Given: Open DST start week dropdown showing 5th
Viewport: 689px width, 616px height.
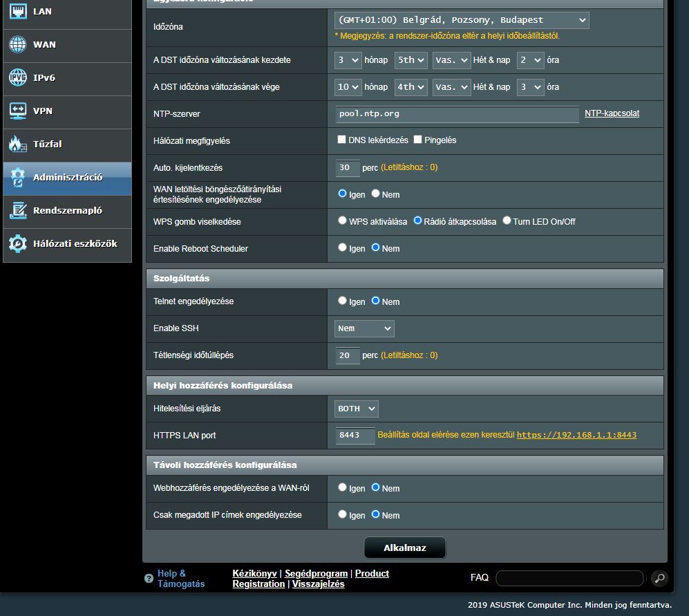Looking at the screenshot, I should pos(410,60).
